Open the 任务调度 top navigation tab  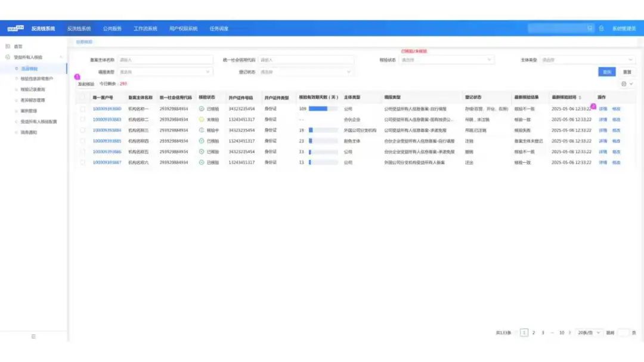219,29
